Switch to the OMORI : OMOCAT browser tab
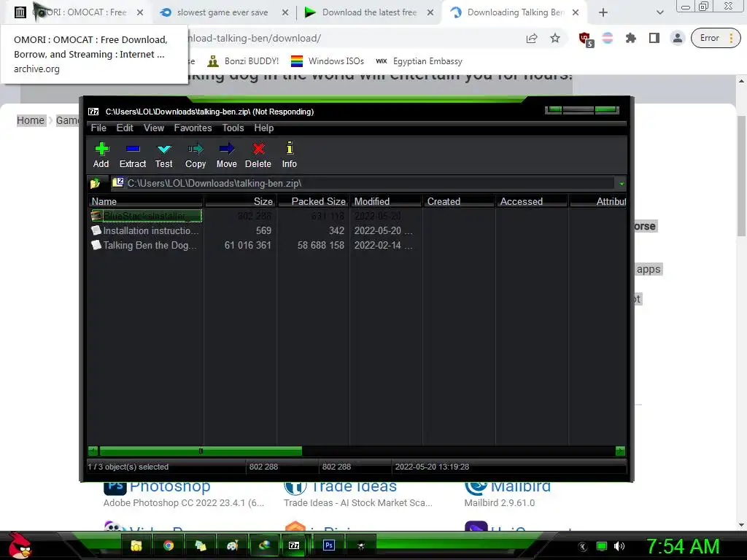This screenshot has width=747, height=560. pyautogui.click(x=79, y=12)
